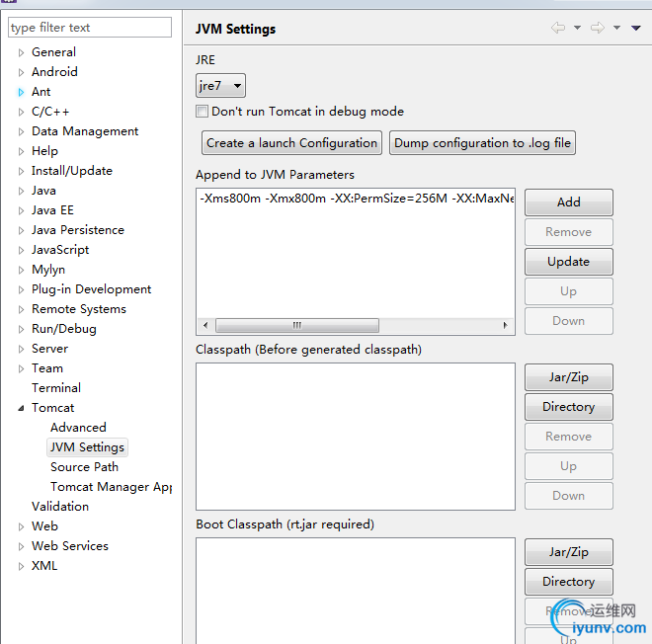
Task: Click the type filter text field
Action: click(x=90, y=28)
